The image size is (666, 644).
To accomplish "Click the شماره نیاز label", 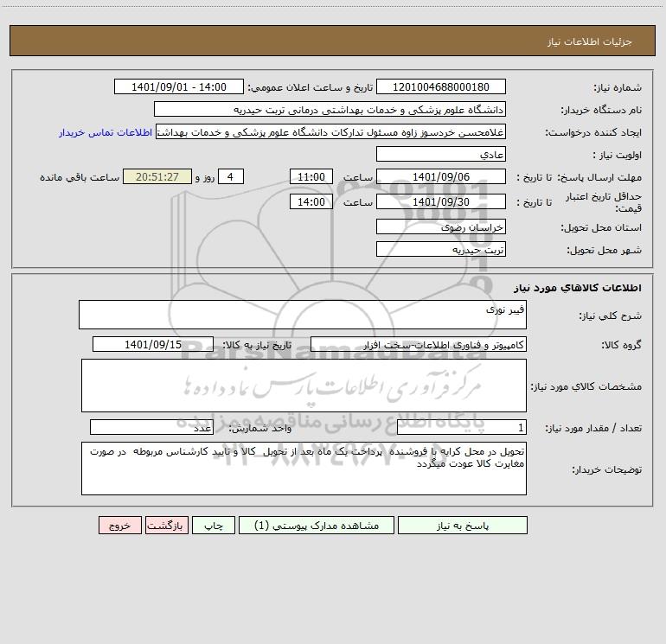I will [x=618, y=87].
